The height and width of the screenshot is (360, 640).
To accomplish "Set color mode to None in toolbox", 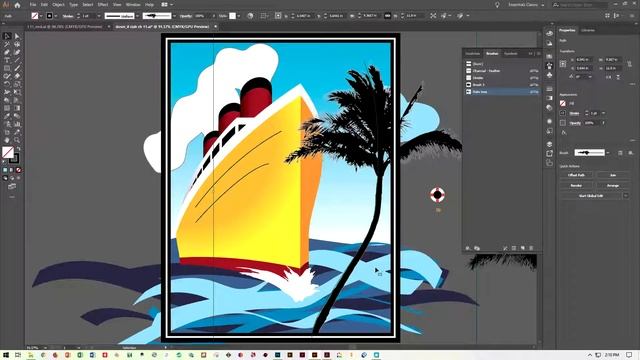I will tap(18, 170).
